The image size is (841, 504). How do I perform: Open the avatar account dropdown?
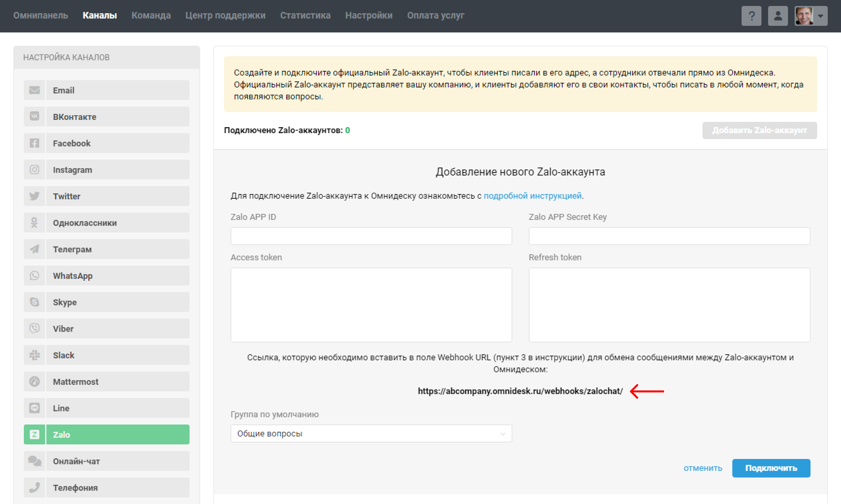click(x=811, y=16)
